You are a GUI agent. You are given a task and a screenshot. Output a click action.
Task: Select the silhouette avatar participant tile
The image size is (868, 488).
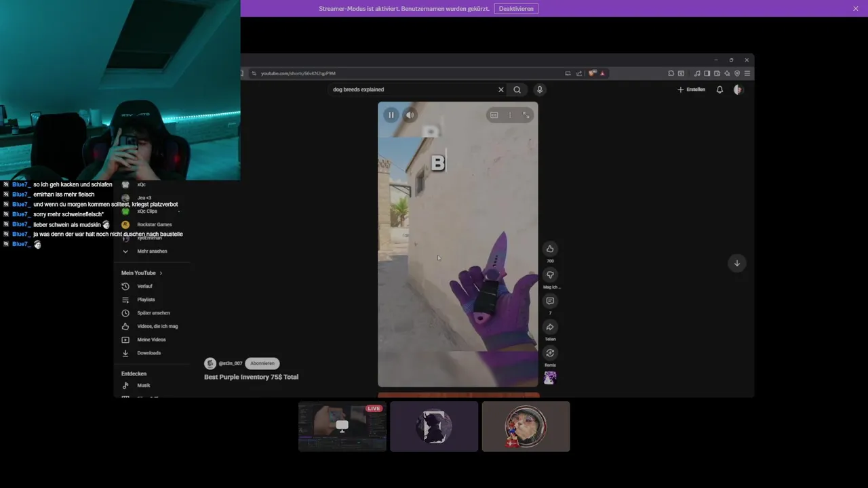tap(434, 426)
